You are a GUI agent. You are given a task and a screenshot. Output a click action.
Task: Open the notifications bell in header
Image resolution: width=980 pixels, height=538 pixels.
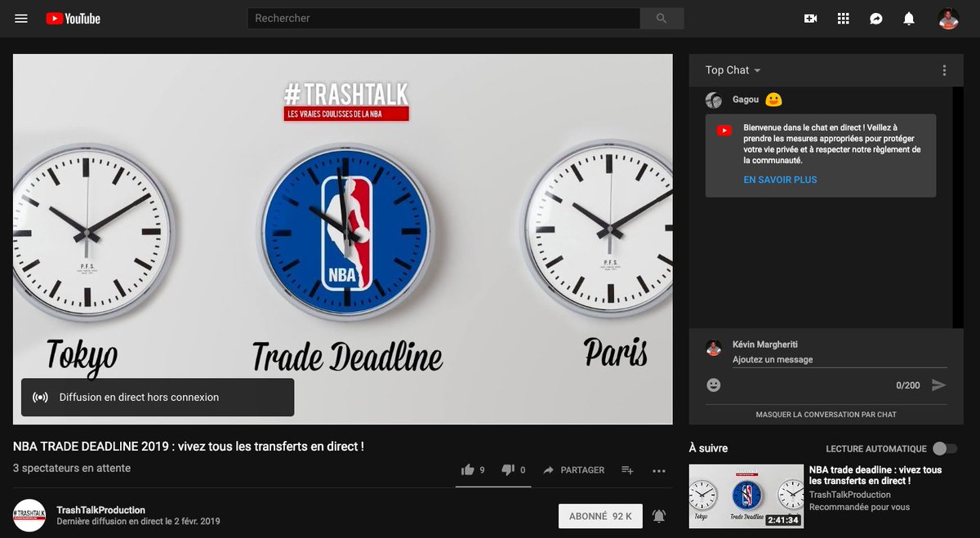pyautogui.click(x=909, y=18)
